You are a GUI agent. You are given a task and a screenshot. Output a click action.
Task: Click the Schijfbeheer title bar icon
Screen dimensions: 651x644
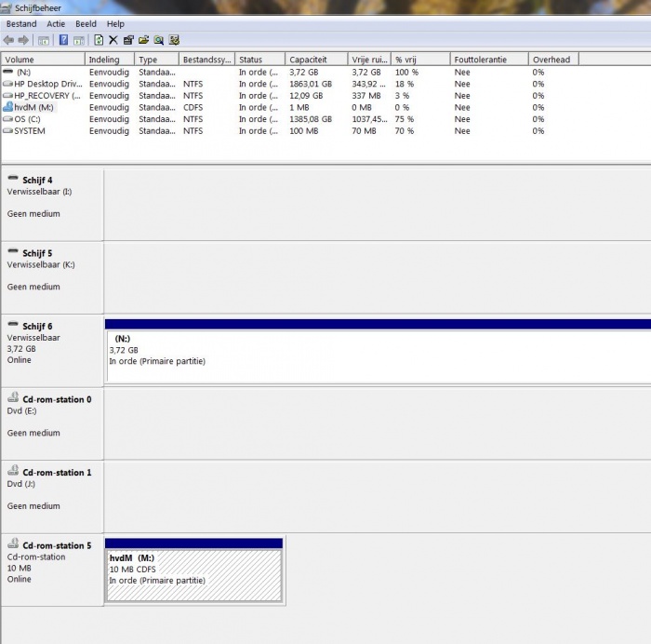click(6, 7)
